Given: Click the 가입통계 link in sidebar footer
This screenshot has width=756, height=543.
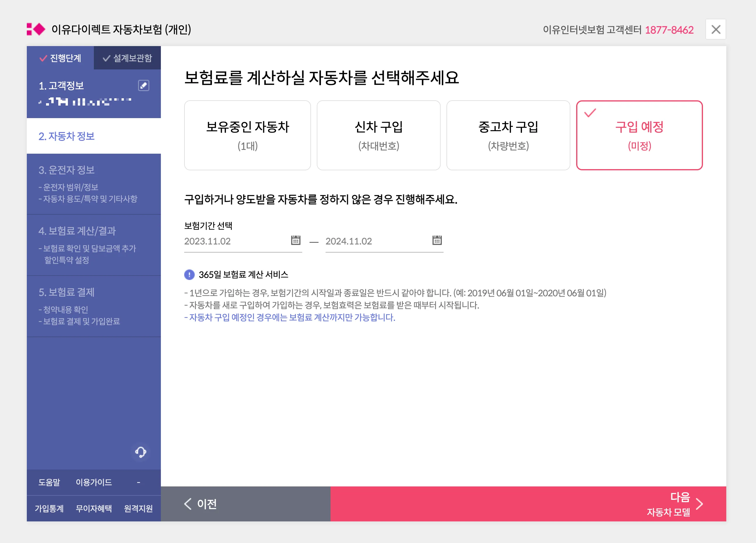Looking at the screenshot, I should (49, 508).
